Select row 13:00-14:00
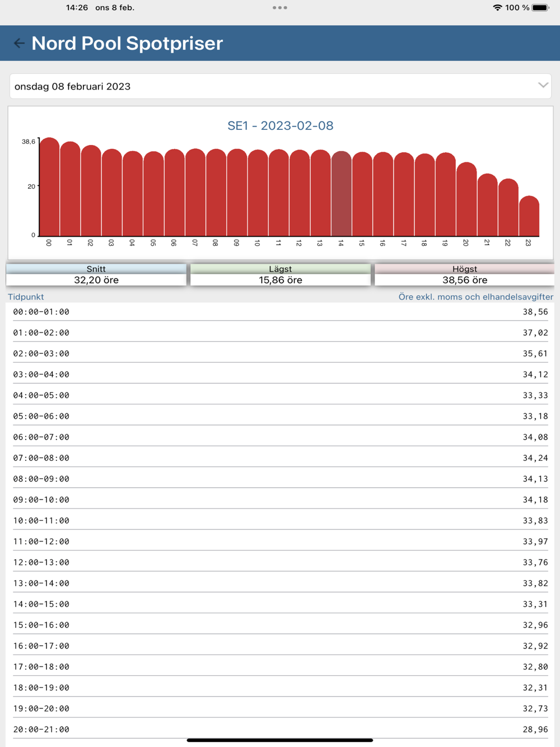 (x=280, y=583)
